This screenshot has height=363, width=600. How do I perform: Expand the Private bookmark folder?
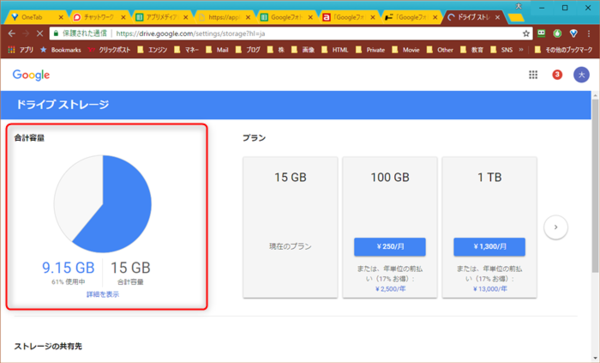coord(371,50)
